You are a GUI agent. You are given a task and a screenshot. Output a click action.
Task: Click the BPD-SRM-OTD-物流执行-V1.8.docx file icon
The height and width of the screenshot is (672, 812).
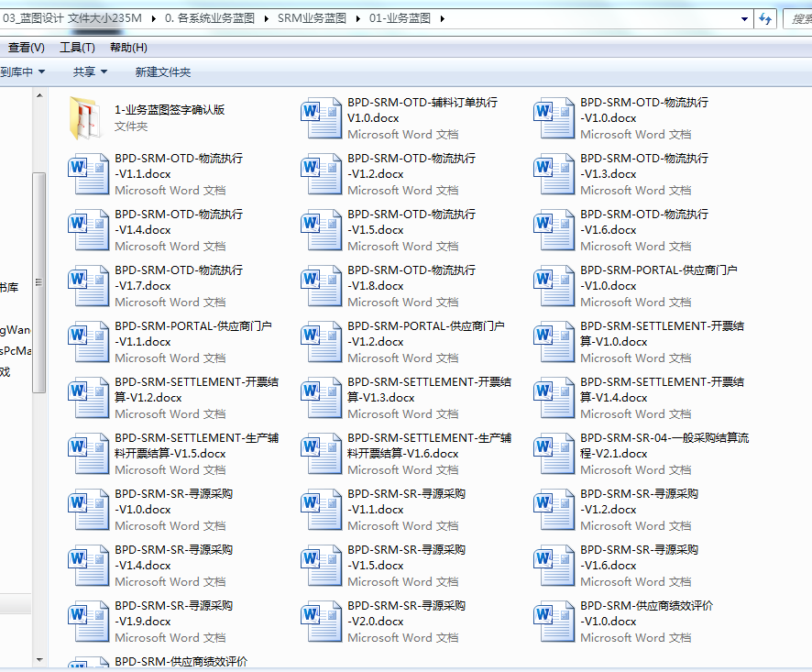click(322, 285)
